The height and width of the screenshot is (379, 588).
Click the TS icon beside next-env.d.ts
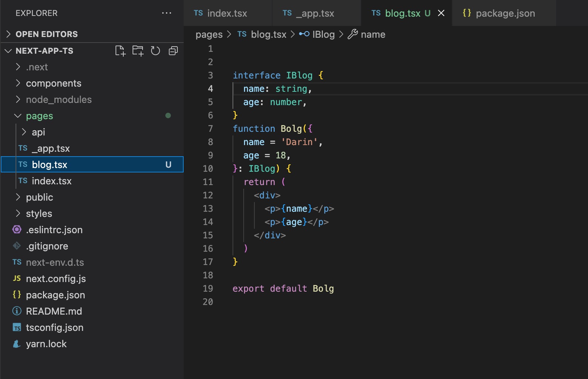(x=17, y=262)
